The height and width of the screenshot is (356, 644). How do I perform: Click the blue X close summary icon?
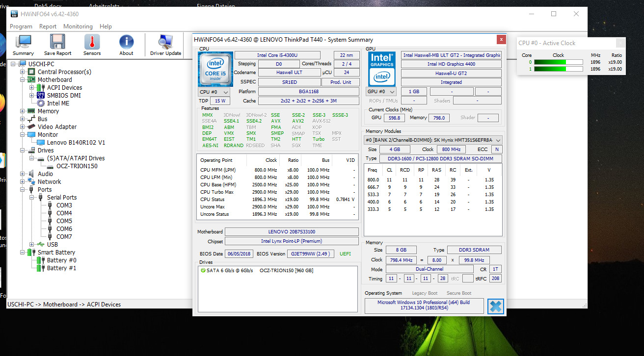pos(495,306)
